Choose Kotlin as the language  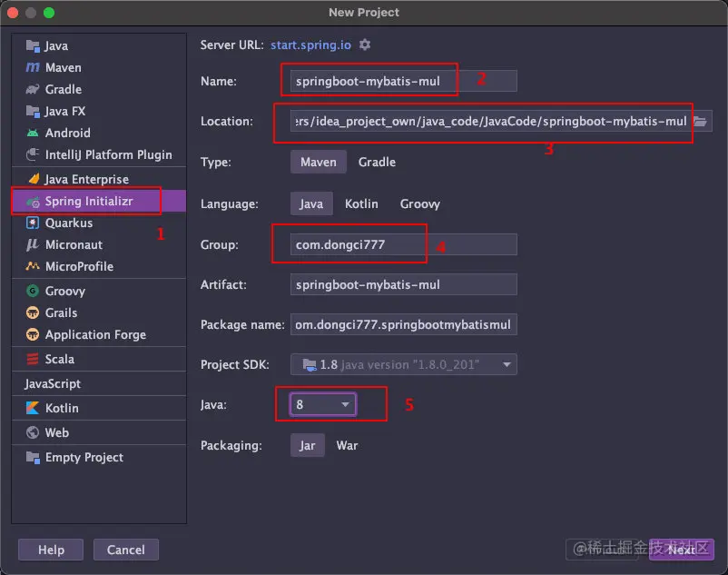coord(361,203)
